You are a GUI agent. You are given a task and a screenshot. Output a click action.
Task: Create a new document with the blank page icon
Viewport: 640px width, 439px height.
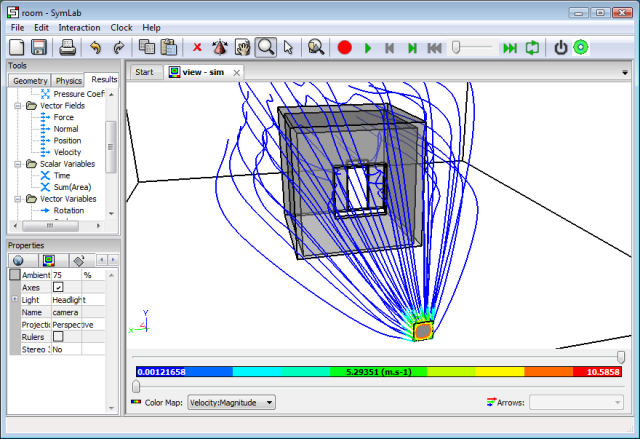pyautogui.click(x=17, y=47)
